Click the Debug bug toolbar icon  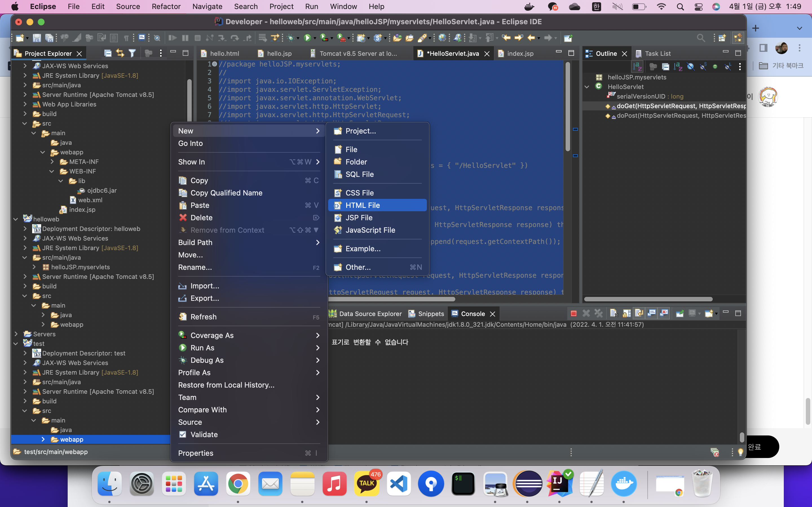click(291, 38)
